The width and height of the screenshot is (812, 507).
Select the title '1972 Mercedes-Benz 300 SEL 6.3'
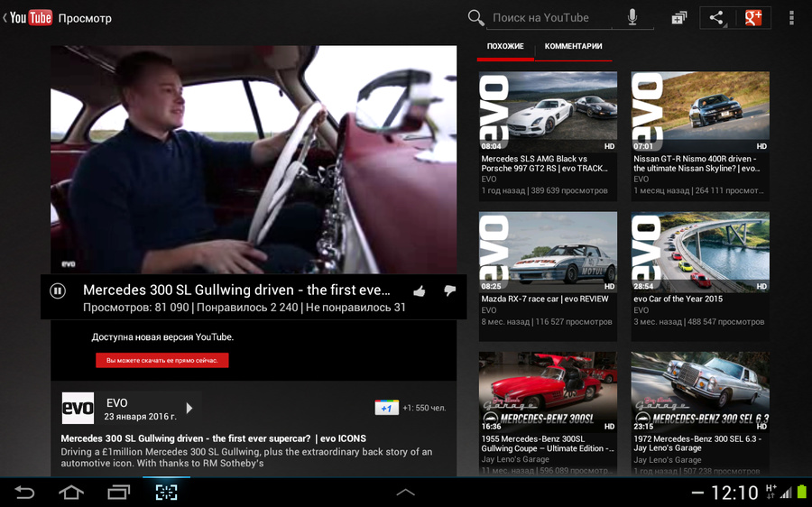(697, 444)
